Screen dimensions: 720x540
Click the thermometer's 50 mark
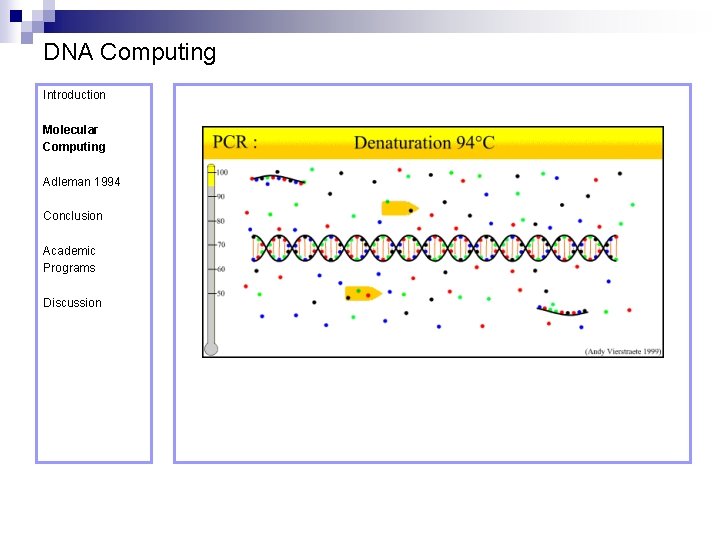point(221,293)
